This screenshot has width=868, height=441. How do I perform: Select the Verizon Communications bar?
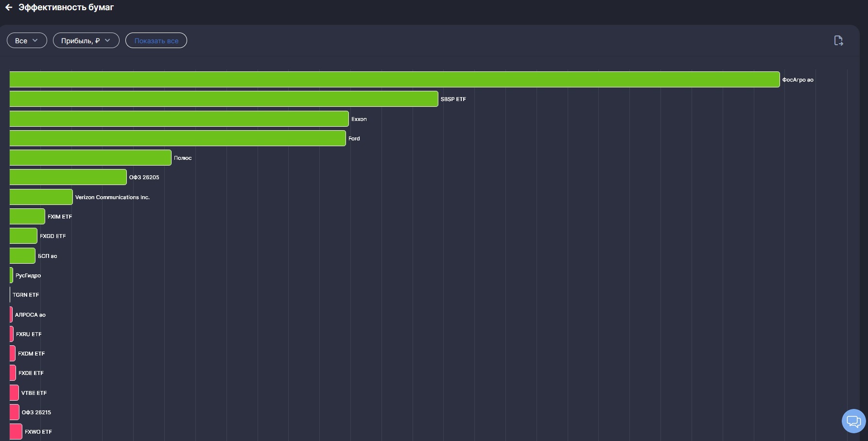[x=41, y=197]
